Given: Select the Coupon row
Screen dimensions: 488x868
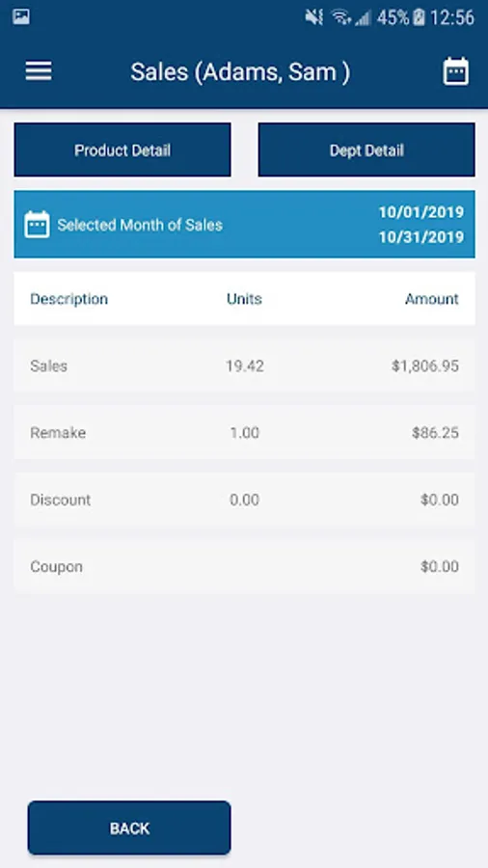Looking at the screenshot, I should point(244,566).
